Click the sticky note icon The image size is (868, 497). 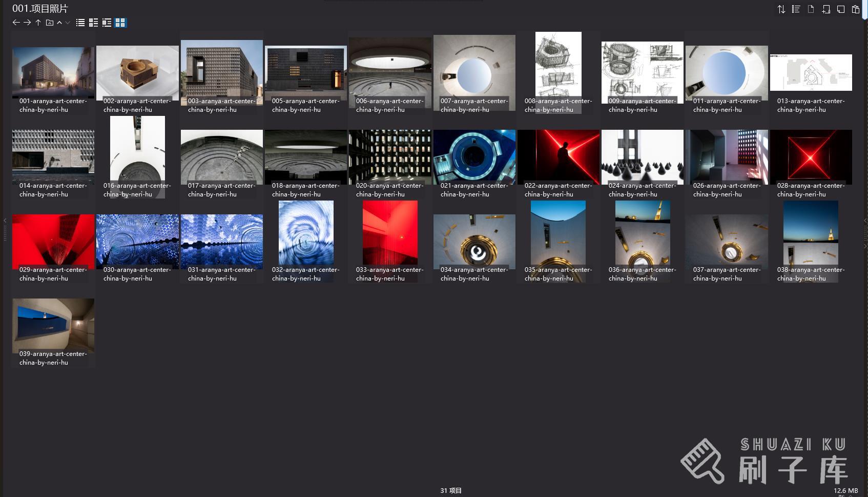pyautogui.click(x=841, y=9)
